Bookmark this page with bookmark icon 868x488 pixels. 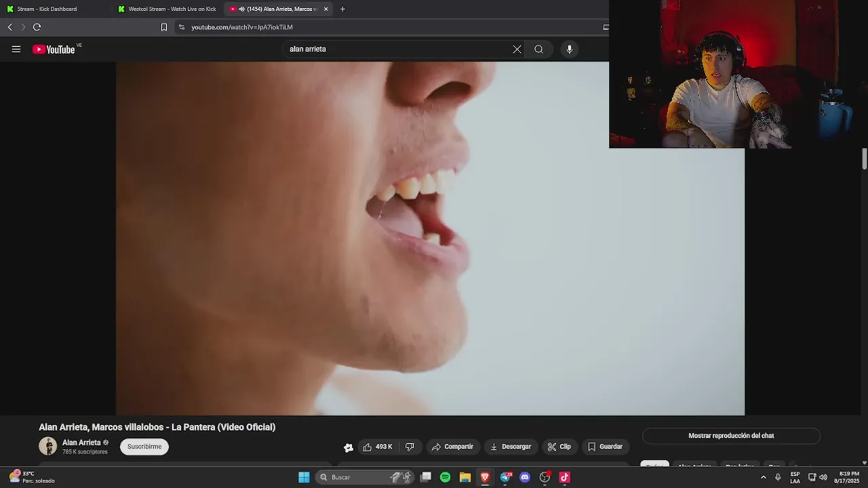163,27
